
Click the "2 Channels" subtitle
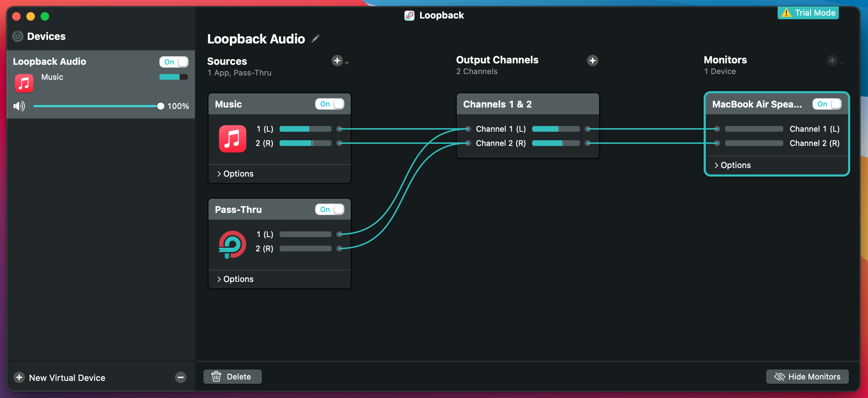coord(477,71)
